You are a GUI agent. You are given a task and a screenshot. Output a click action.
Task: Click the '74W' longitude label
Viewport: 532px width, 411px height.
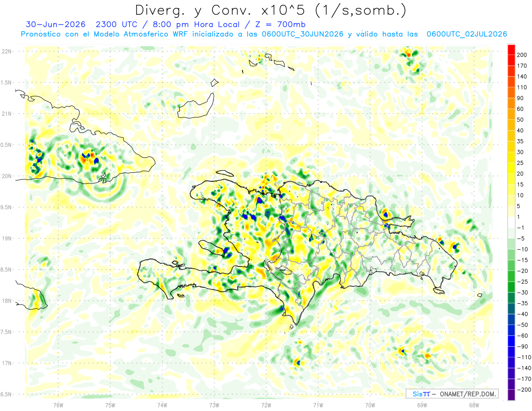(x=162, y=405)
